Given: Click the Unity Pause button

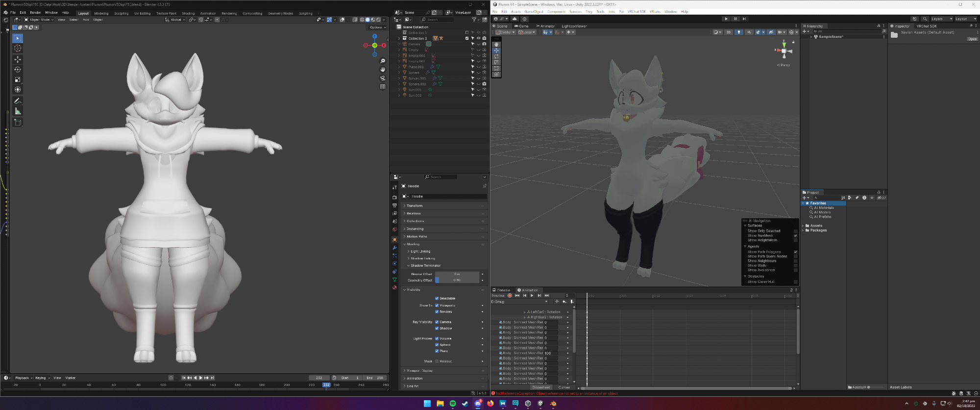Looking at the screenshot, I should coord(735,19).
